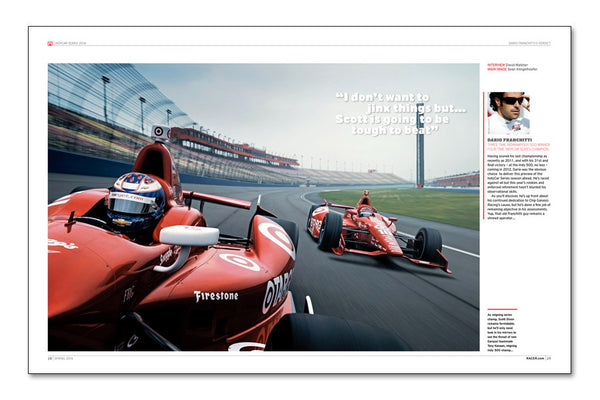The width and height of the screenshot is (600, 400).
Task: Click the left page number in footer
Action: [x=50, y=358]
